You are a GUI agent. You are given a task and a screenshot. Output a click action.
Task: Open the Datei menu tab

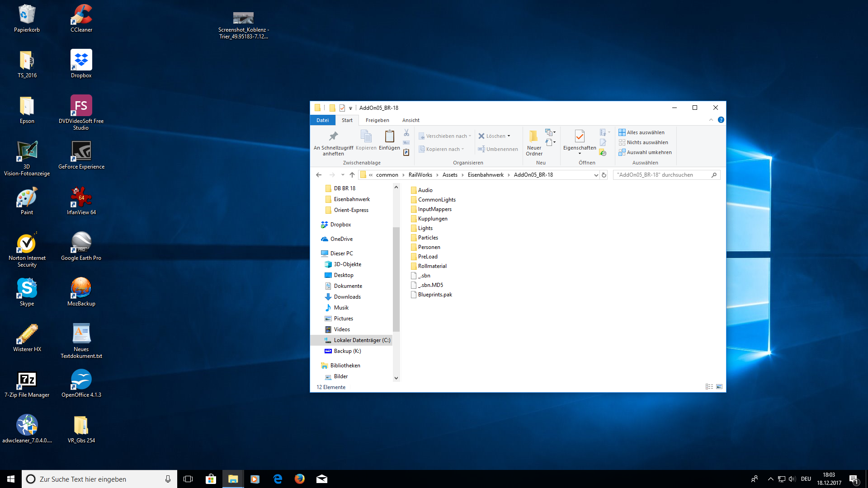(322, 120)
